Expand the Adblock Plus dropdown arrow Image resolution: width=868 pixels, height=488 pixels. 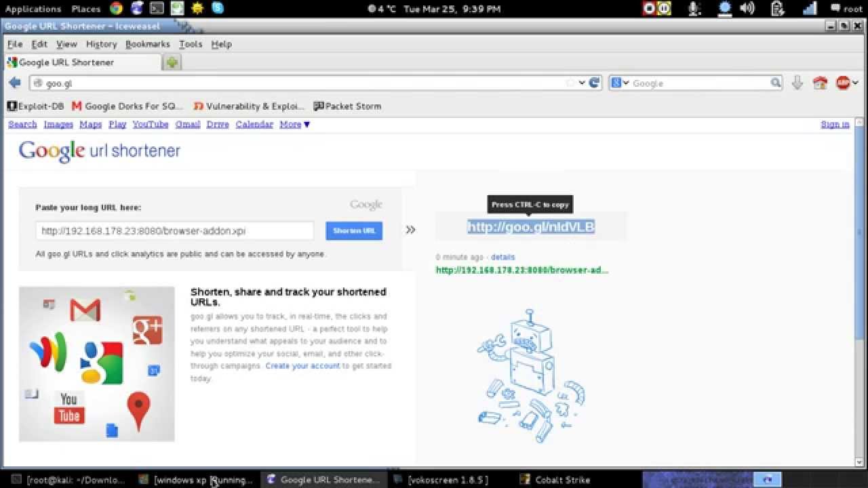pyautogui.click(x=855, y=83)
